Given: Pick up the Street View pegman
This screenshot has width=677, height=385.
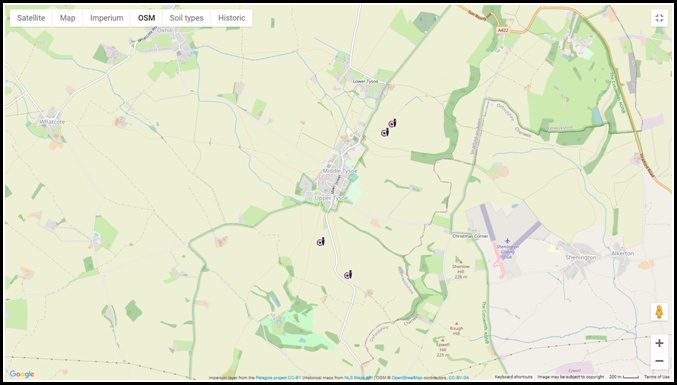Looking at the screenshot, I should click(659, 312).
